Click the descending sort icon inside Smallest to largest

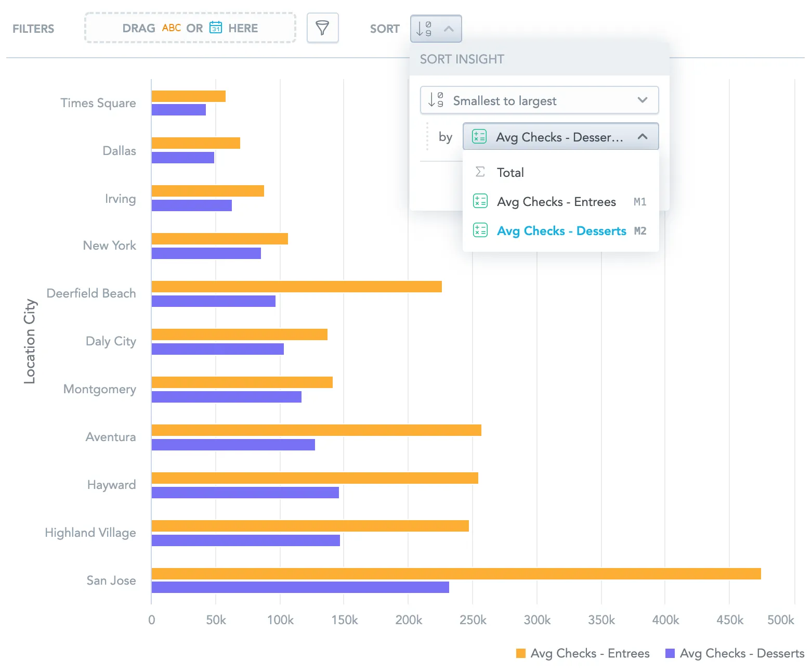[435, 100]
